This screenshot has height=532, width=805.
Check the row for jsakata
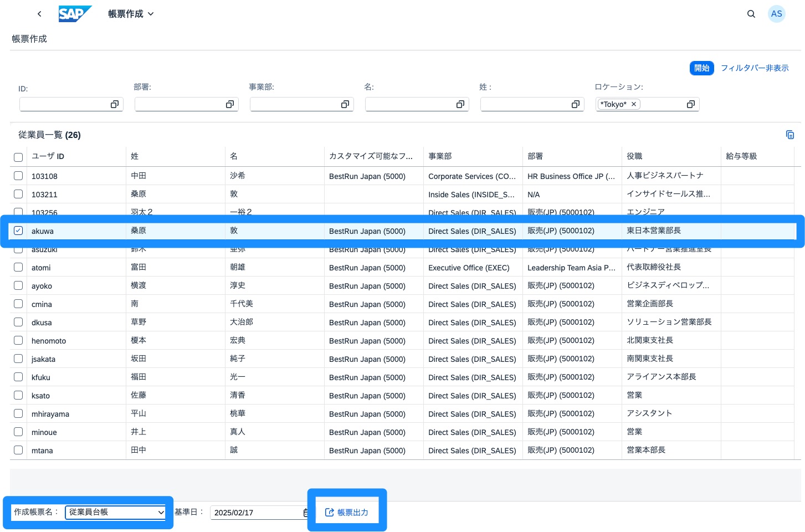[x=18, y=359]
